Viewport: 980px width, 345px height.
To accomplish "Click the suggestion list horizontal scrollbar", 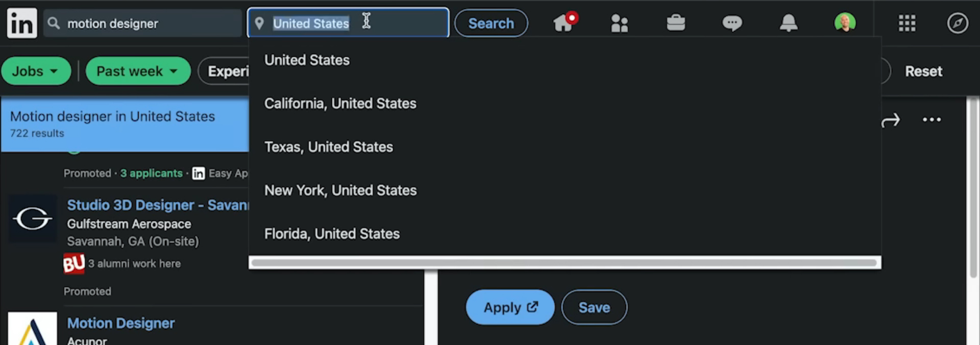I will coord(565,263).
